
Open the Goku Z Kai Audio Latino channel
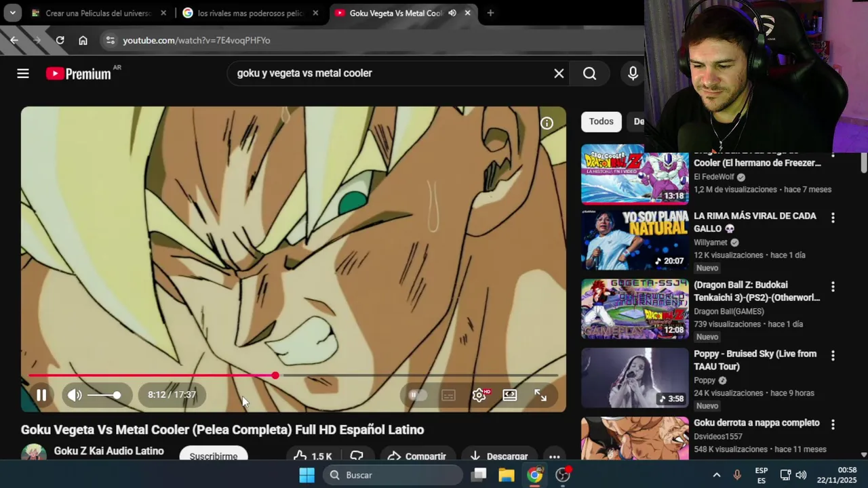108,451
